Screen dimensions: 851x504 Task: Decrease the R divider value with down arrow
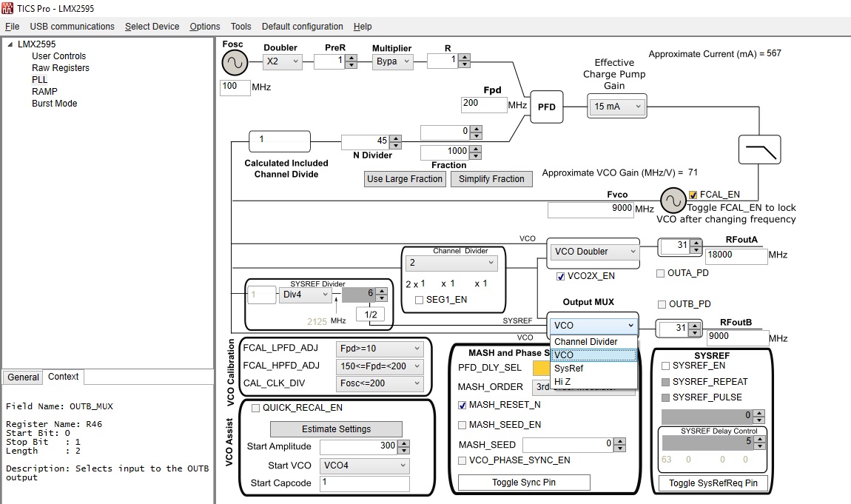(x=464, y=64)
